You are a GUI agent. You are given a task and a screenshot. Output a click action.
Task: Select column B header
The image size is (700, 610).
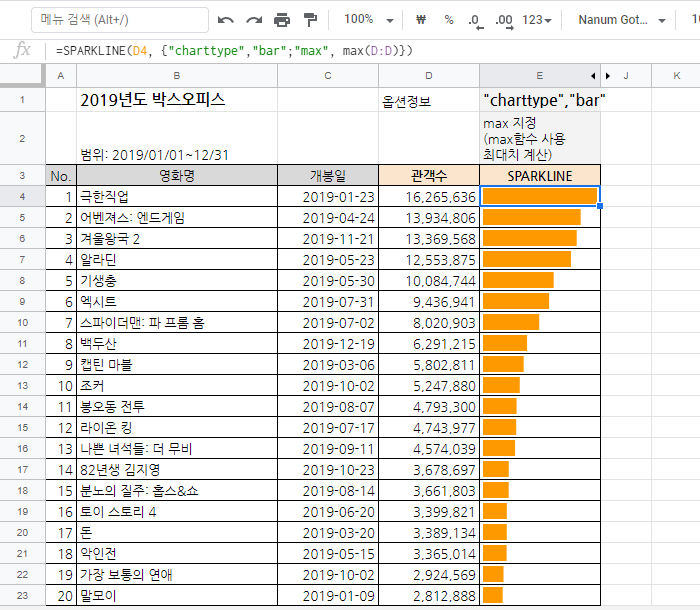click(x=176, y=76)
